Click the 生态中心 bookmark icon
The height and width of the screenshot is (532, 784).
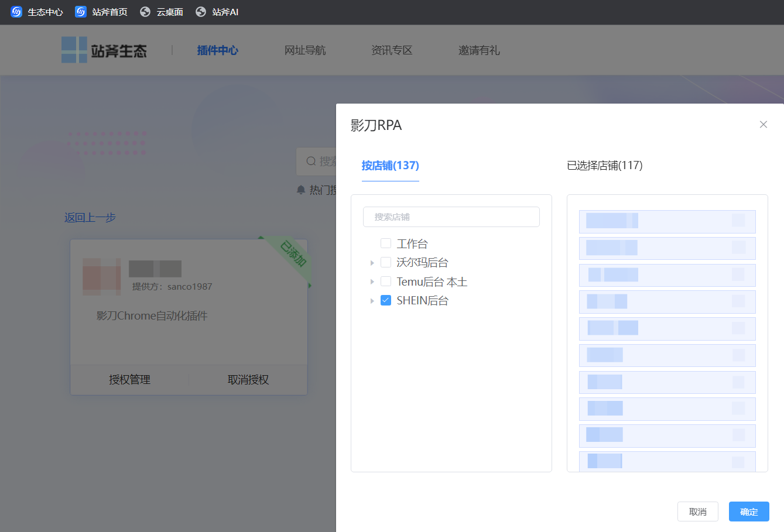pos(16,12)
